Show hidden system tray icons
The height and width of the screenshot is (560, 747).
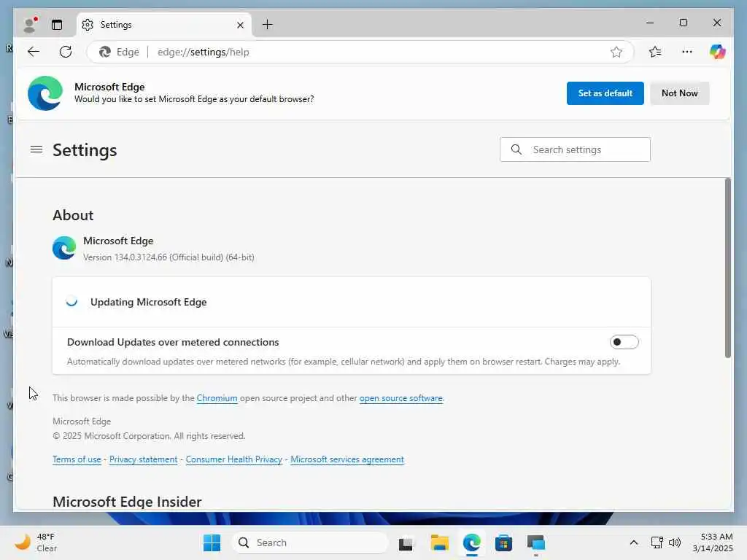(634, 542)
